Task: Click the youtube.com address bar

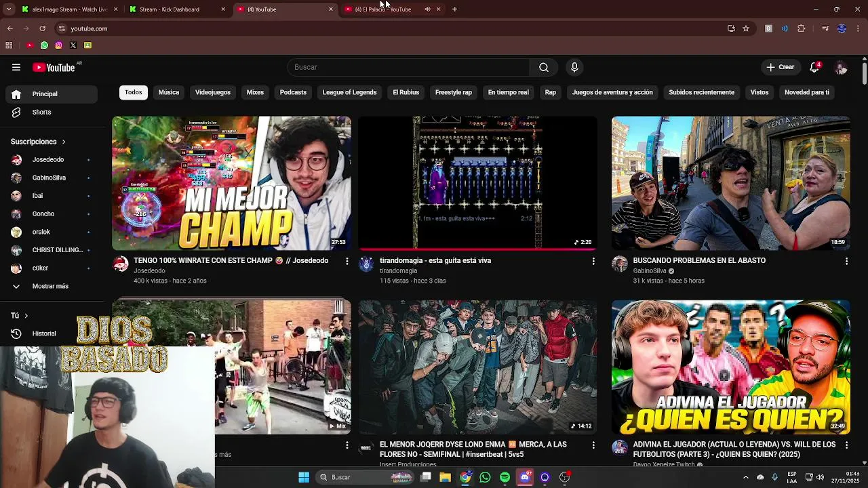Action: point(387,28)
